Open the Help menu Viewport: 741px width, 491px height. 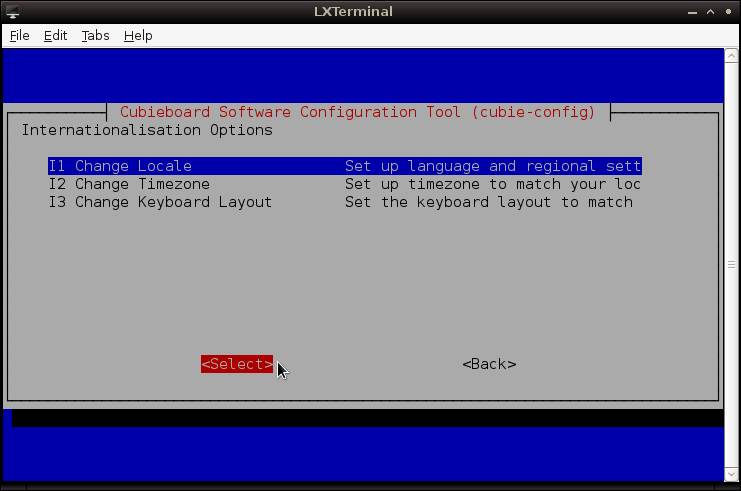coord(138,35)
